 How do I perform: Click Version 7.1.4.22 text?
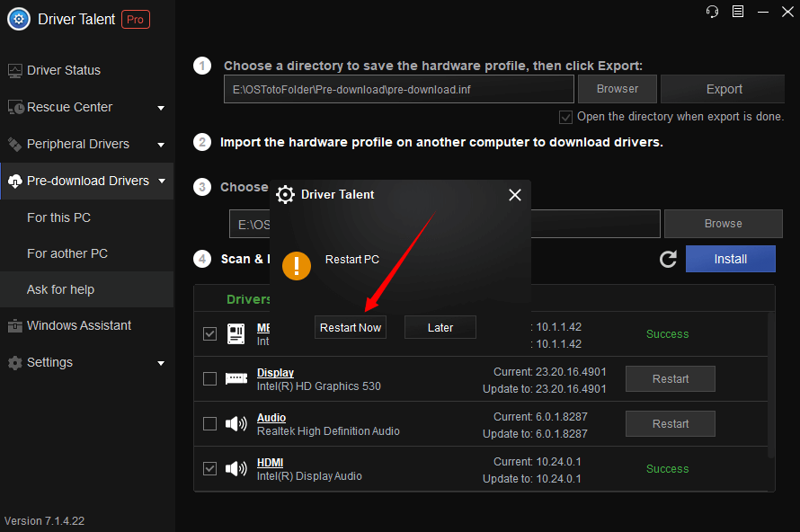(44, 521)
